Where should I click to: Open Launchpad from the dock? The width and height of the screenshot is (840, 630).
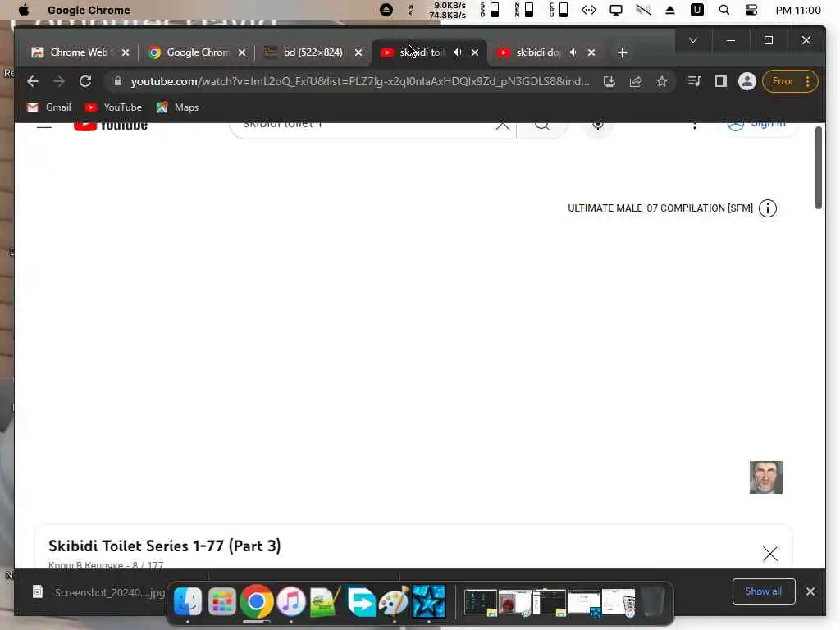click(x=221, y=601)
